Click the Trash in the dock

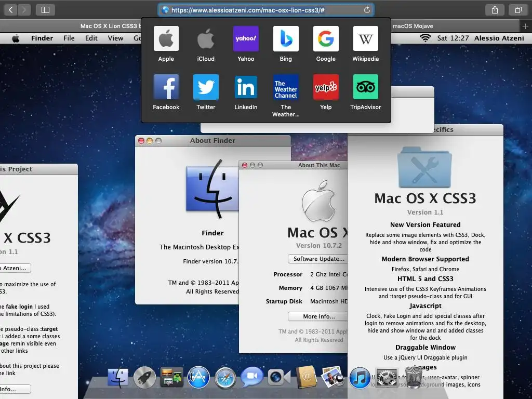point(413,377)
